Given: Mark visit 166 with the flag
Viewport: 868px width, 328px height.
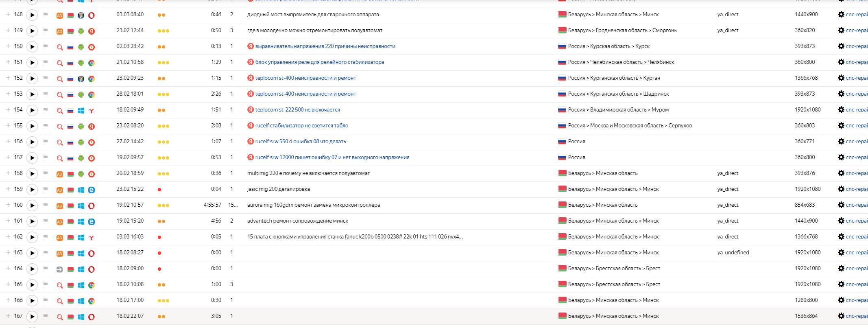Looking at the screenshot, I should click(x=46, y=300).
